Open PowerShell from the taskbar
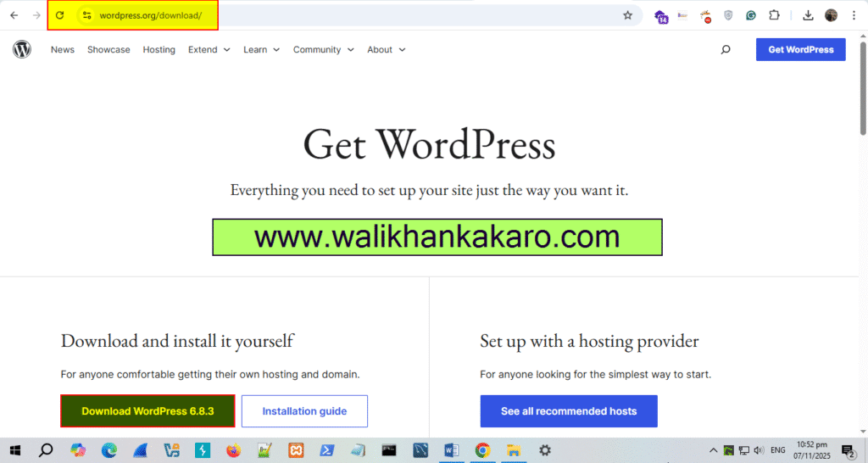The image size is (868, 463). [326, 450]
